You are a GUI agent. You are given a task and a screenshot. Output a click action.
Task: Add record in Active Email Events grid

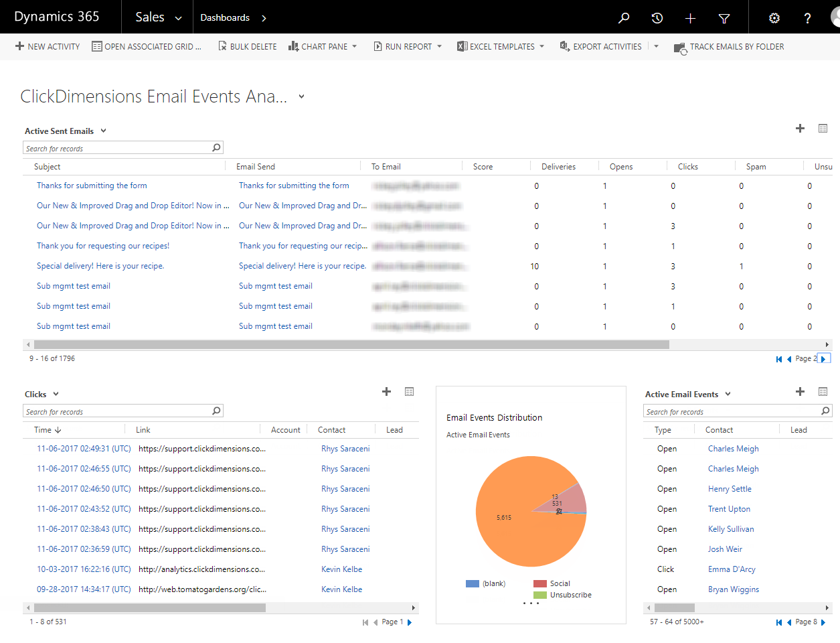pos(800,391)
